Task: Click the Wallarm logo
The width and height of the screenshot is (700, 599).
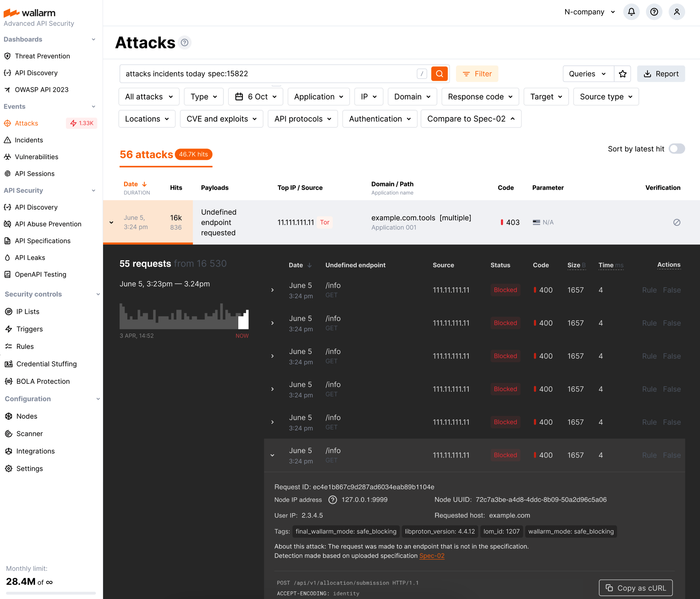Action: 29,13
